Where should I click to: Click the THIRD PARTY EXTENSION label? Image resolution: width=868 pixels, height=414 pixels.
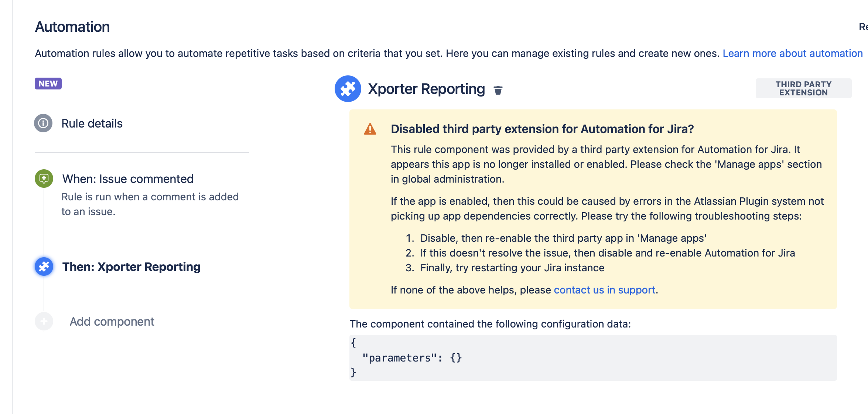803,89
